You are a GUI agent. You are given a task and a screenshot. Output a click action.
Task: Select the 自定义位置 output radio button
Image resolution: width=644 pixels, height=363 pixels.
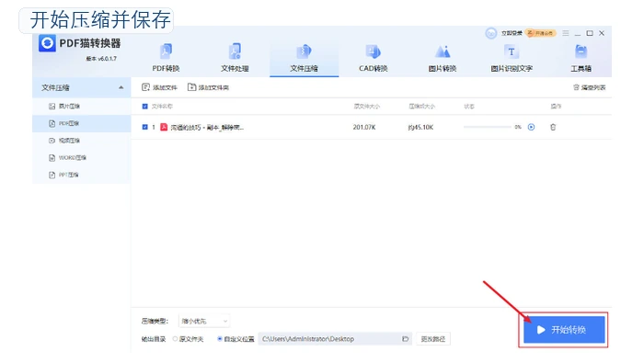[220, 339]
